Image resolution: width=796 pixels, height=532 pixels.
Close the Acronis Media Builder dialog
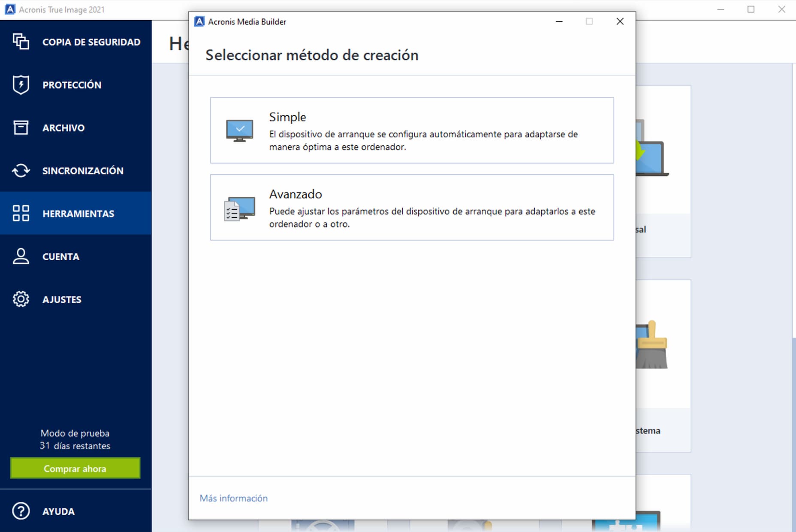click(x=620, y=21)
